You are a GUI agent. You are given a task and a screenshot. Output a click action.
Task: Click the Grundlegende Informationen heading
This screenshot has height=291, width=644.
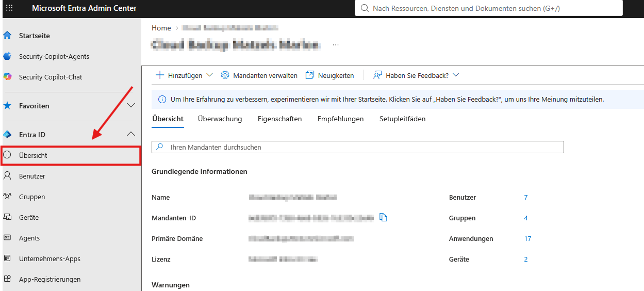click(x=200, y=171)
